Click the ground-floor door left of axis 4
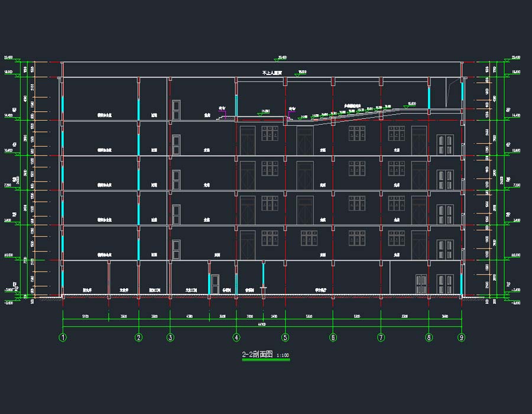The height and width of the screenshot is (414, 532). coord(215,284)
